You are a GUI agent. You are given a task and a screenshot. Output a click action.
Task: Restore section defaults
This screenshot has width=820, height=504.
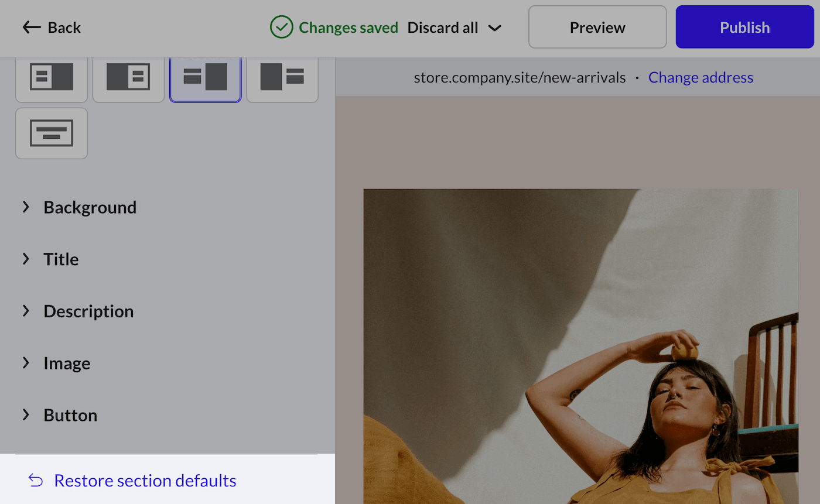tap(145, 480)
